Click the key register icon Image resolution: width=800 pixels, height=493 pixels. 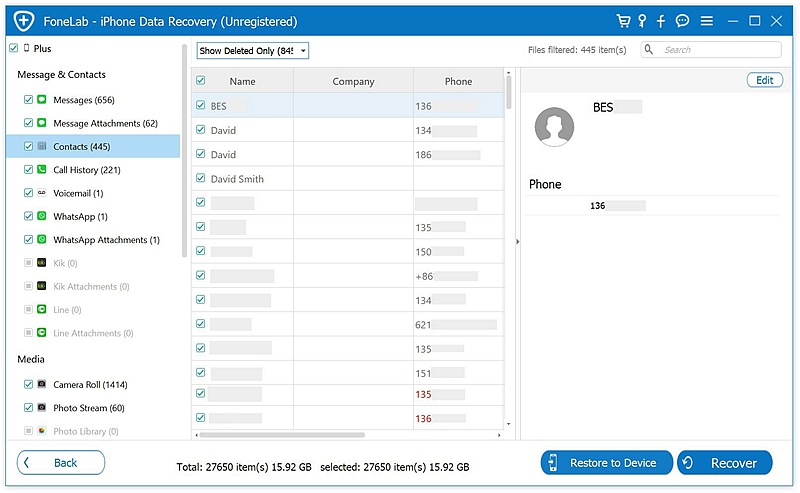[x=642, y=21]
